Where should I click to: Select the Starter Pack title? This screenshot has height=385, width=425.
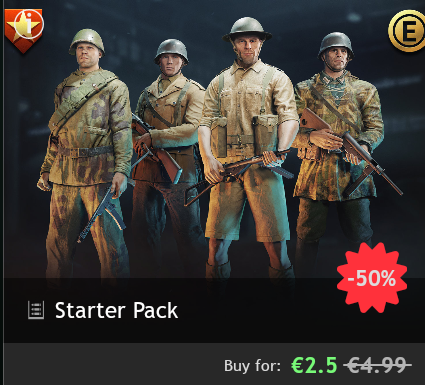pos(116,310)
